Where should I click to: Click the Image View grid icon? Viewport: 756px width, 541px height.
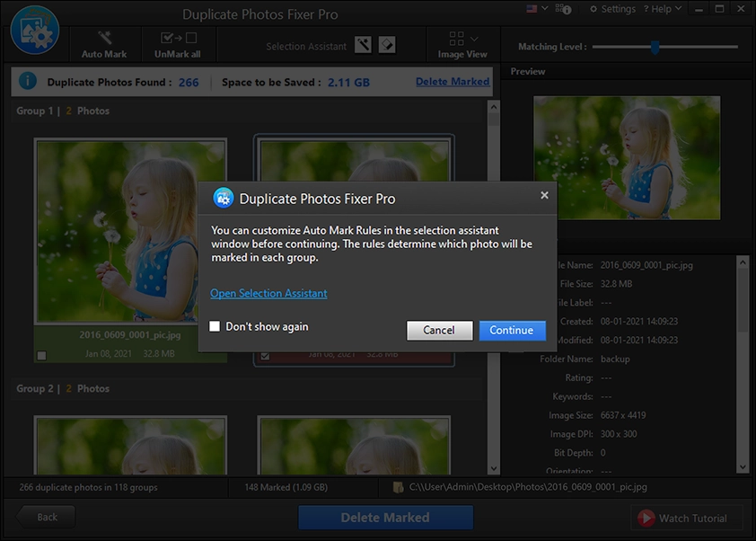pyautogui.click(x=456, y=38)
